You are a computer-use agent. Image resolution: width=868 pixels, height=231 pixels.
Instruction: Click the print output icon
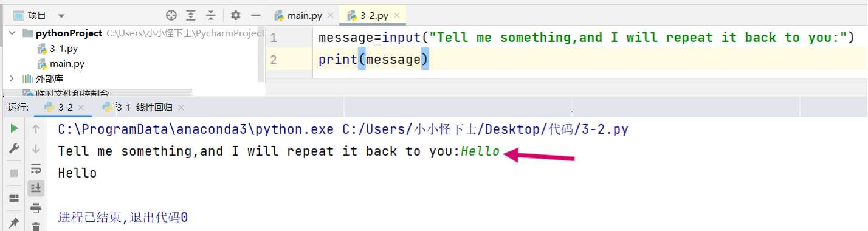click(36, 209)
